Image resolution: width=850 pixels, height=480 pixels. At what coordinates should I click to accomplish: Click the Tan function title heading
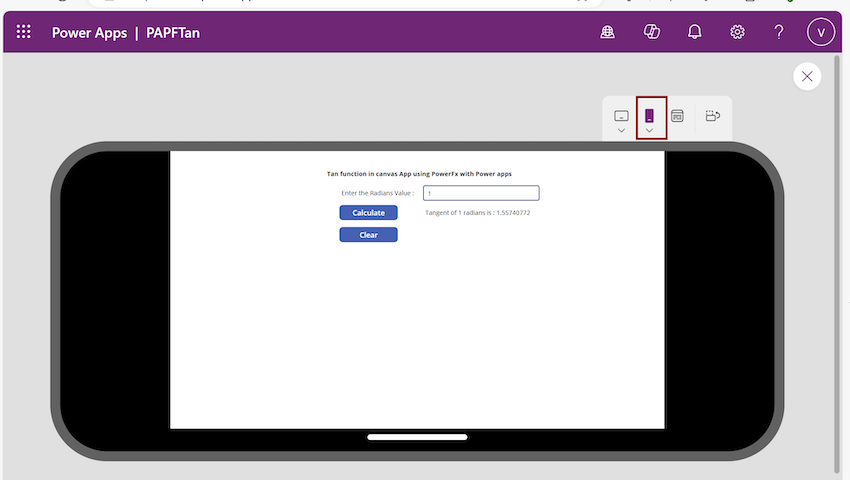pos(419,174)
